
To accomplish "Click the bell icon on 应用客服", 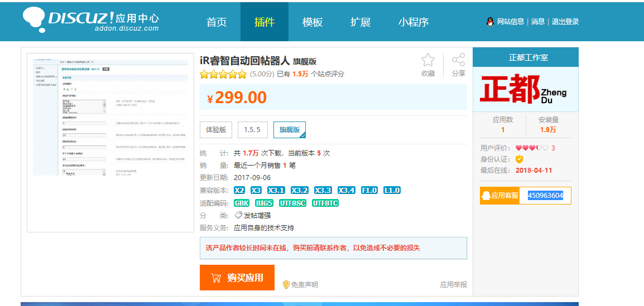I will 486,196.
